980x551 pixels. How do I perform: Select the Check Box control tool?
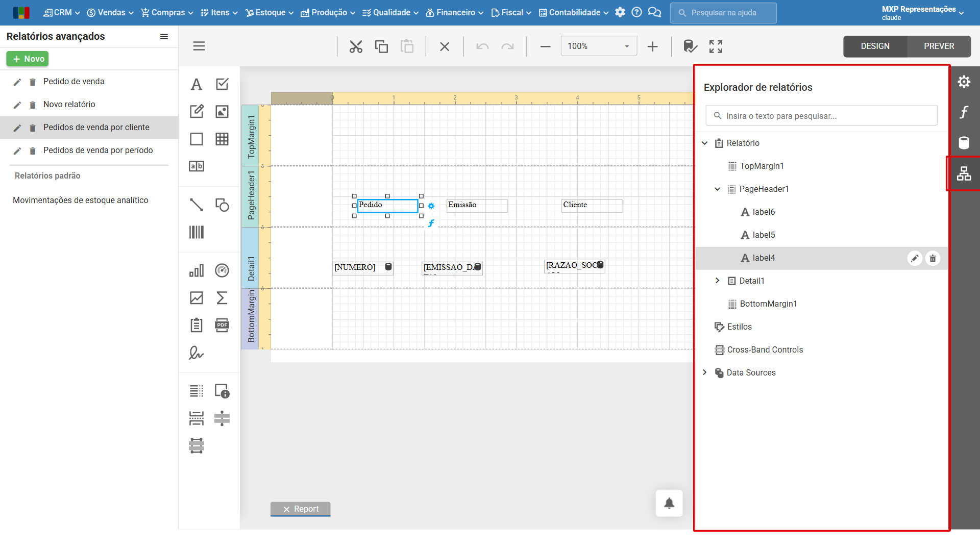point(222,84)
